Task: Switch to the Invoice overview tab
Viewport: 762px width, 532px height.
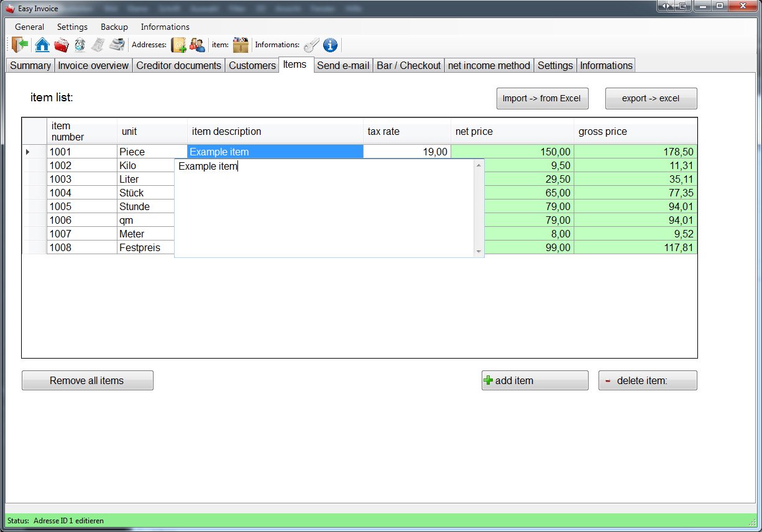Action: (93, 65)
